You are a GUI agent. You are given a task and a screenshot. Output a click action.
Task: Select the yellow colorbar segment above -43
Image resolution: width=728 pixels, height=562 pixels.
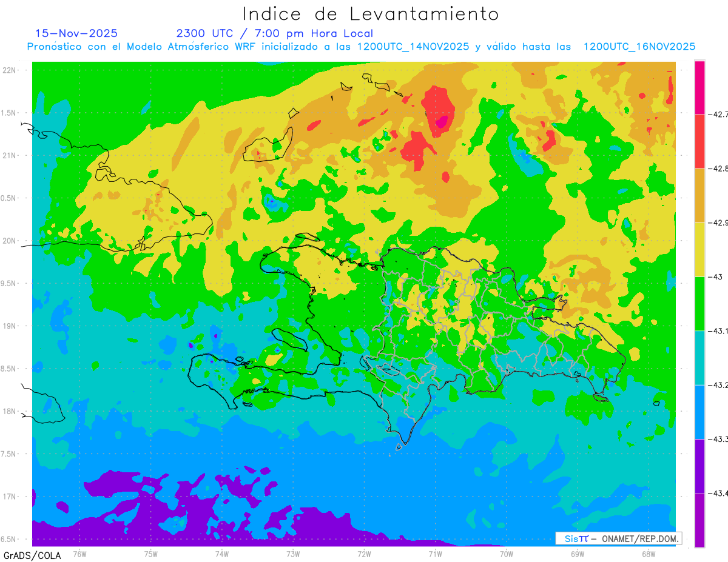click(699, 249)
